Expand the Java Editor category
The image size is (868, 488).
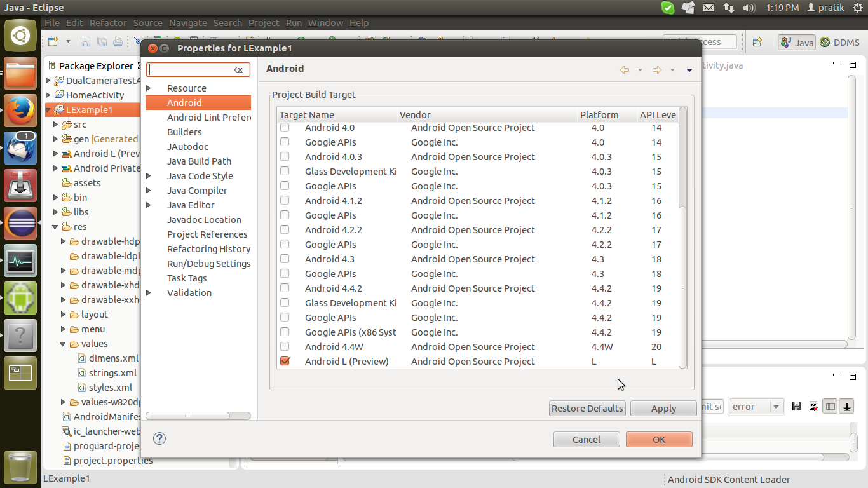(x=149, y=205)
